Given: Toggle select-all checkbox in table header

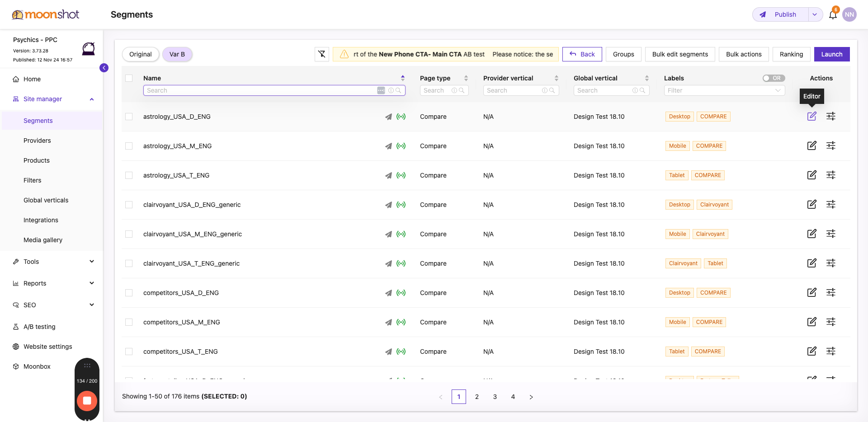Looking at the screenshot, I should (129, 78).
